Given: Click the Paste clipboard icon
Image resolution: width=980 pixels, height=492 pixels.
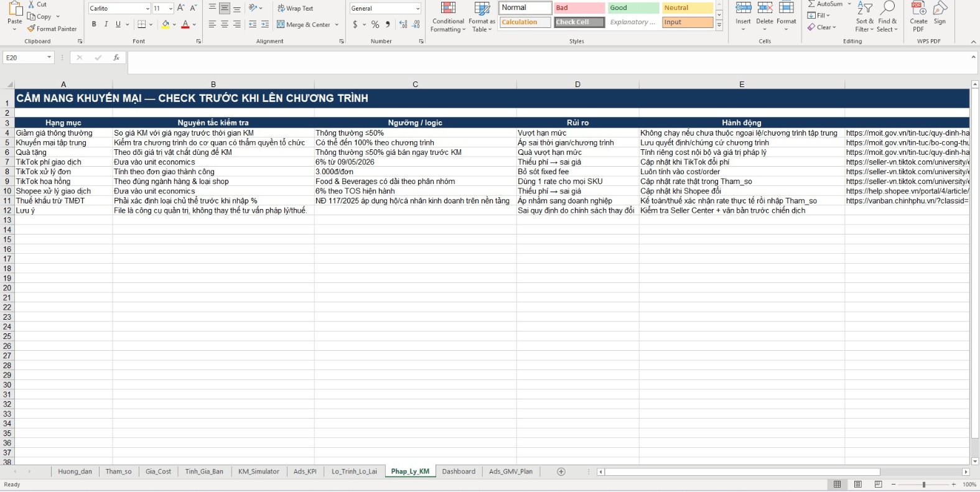Looking at the screenshot, I should [x=15, y=9].
